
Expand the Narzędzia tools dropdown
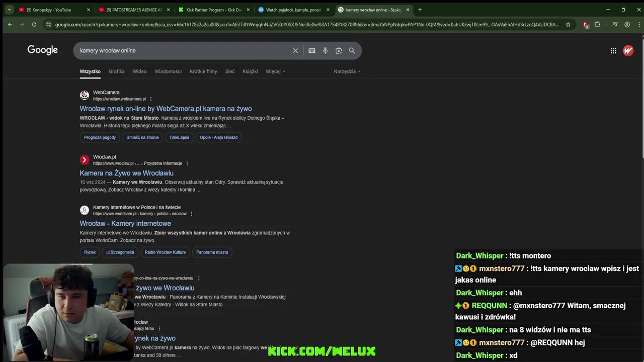pos(347,71)
